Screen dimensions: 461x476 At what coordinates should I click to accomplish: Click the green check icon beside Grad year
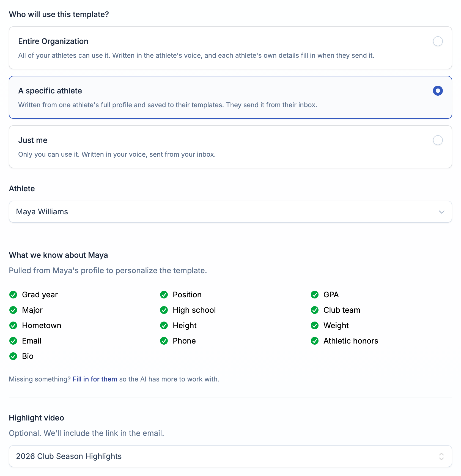pyautogui.click(x=13, y=295)
